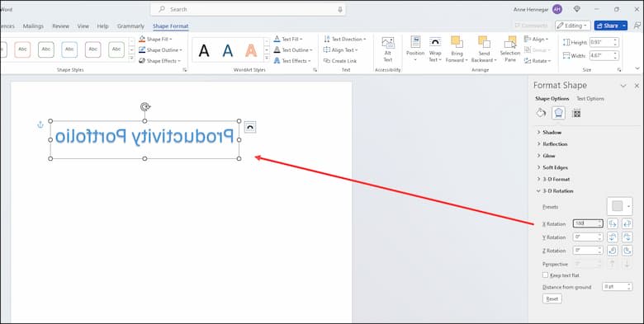The height and width of the screenshot is (324, 644).
Task: Open Format Shape pane options chevron
Action: 623,86
